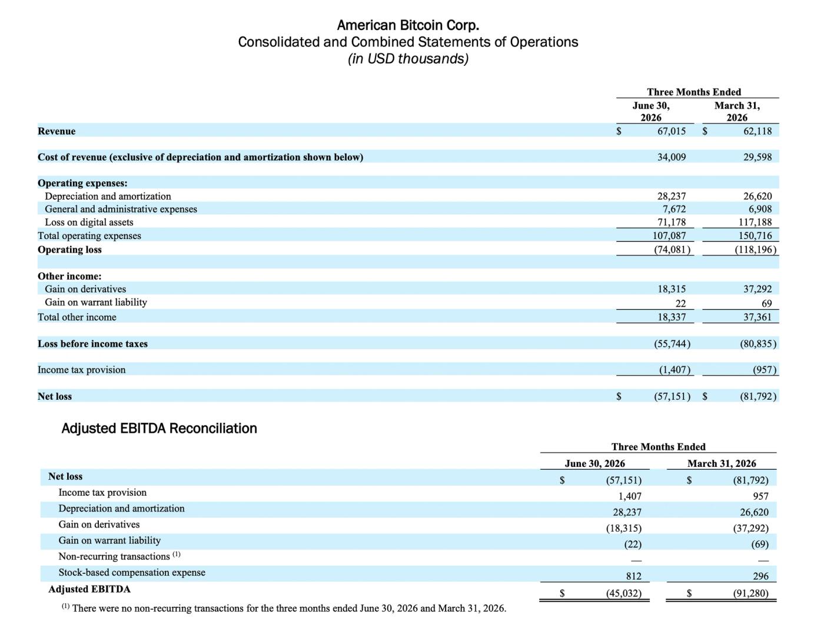The image size is (824, 644).
Task: Click the revenue value 67,015
Action: (x=672, y=131)
